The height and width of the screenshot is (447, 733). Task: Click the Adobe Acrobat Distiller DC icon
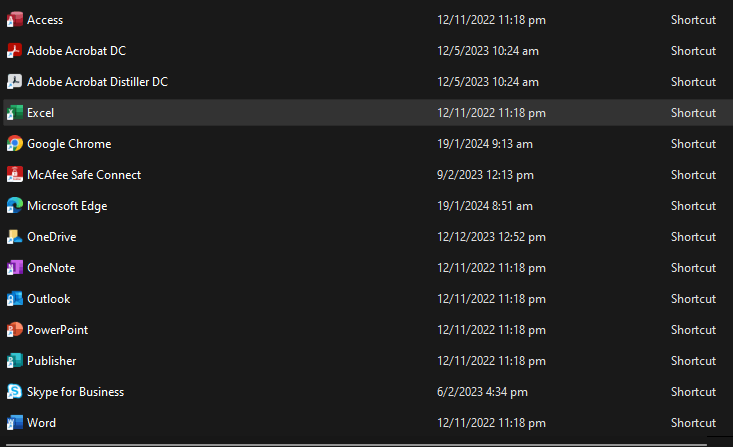(x=14, y=82)
